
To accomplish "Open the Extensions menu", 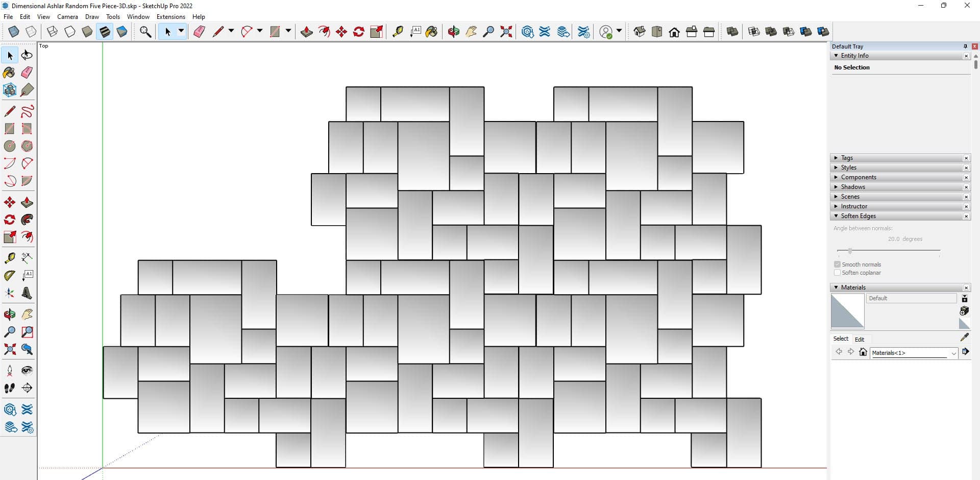I will 170,17.
